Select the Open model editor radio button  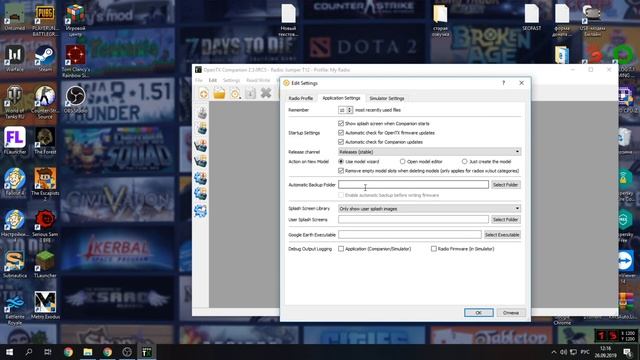[x=402, y=162]
